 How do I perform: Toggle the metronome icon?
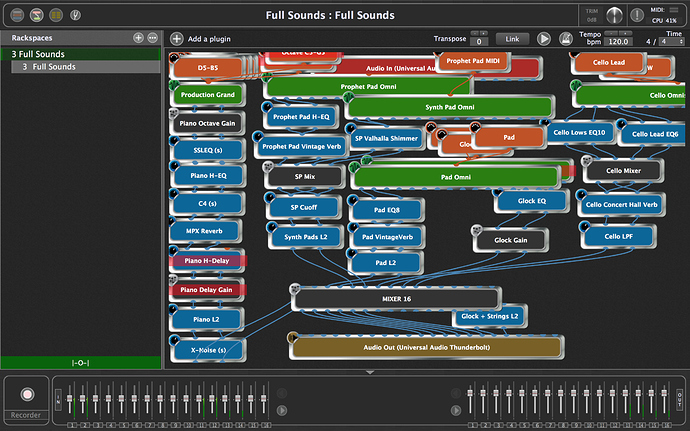(x=565, y=39)
